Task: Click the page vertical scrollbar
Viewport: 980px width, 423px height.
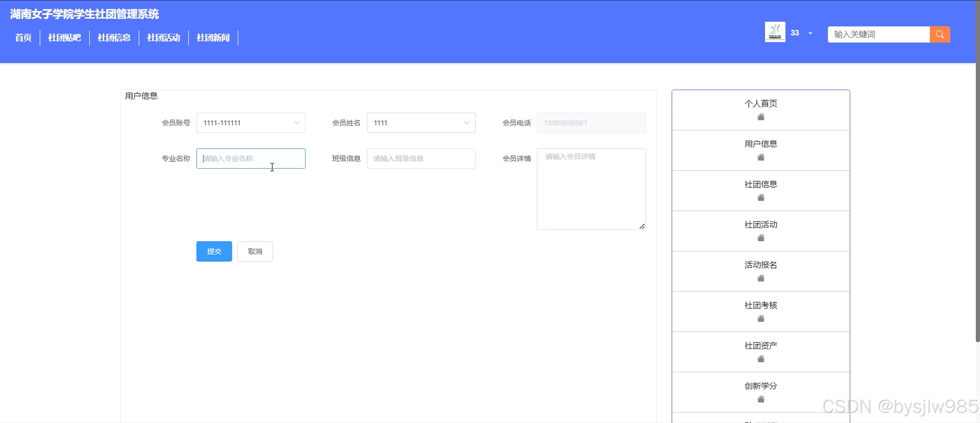Action: (978, 171)
